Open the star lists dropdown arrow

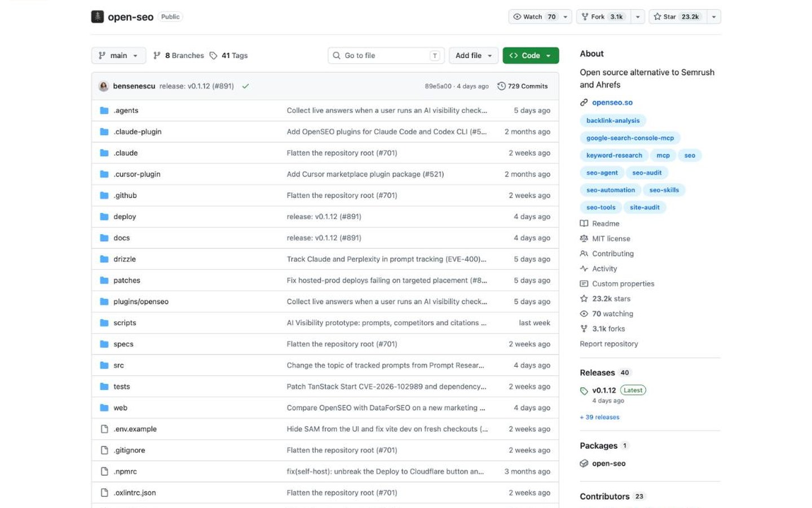[x=714, y=17]
